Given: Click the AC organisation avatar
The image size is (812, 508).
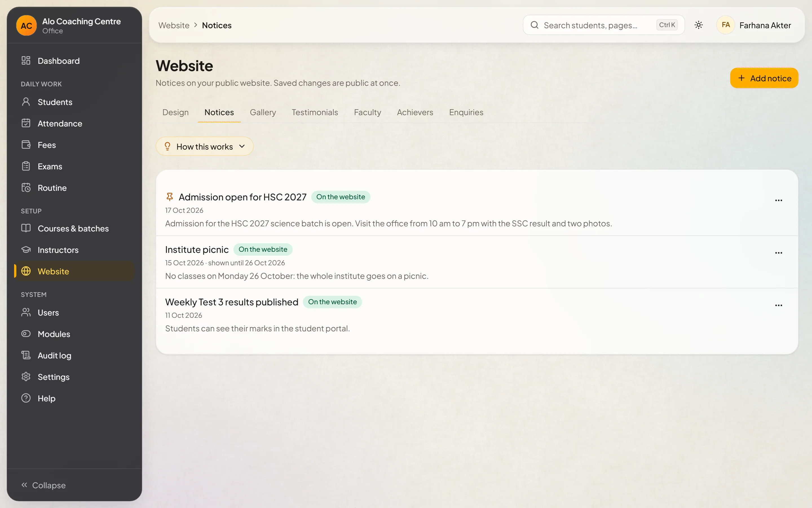Looking at the screenshot, I should coord(27,25).
